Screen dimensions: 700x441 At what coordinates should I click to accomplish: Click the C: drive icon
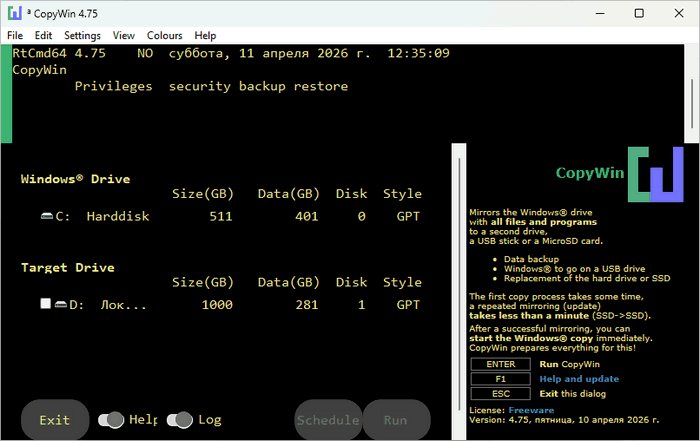(47, 216)
